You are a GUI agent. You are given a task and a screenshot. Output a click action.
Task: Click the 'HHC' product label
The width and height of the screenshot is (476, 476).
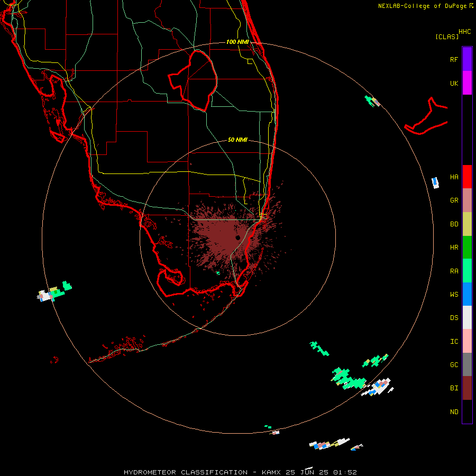point(464,32)
